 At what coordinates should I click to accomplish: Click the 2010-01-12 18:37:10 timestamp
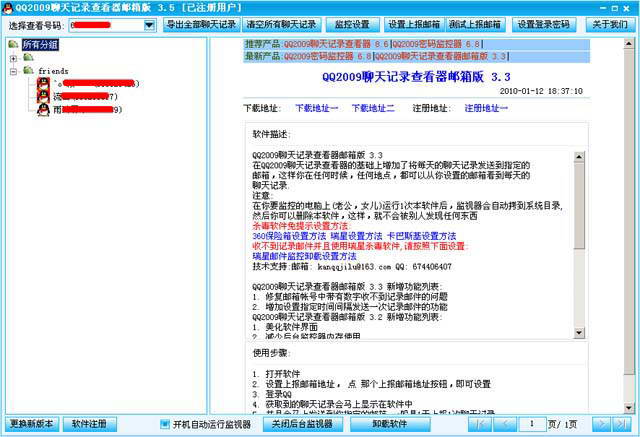click(541, 91)
